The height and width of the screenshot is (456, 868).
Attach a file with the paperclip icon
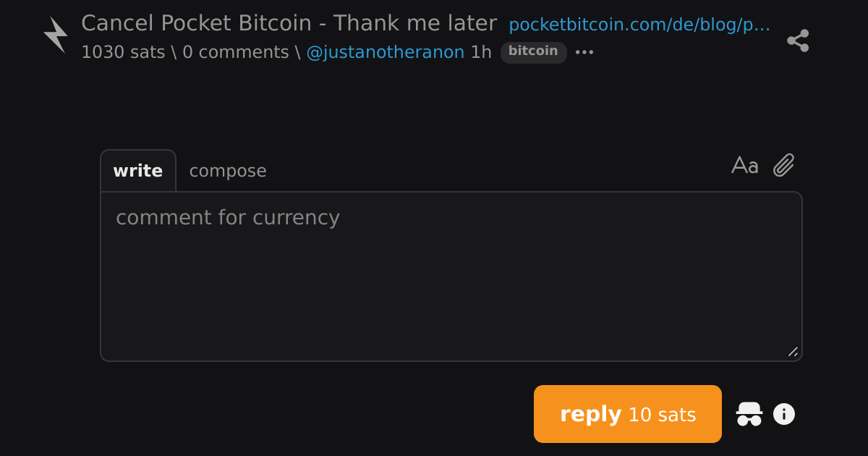coord(784,165)
